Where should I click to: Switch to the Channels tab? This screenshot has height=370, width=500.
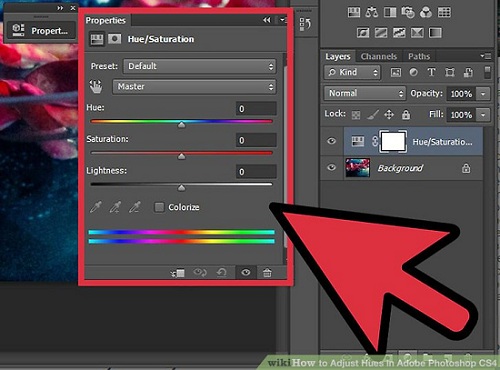pos(379,56)
